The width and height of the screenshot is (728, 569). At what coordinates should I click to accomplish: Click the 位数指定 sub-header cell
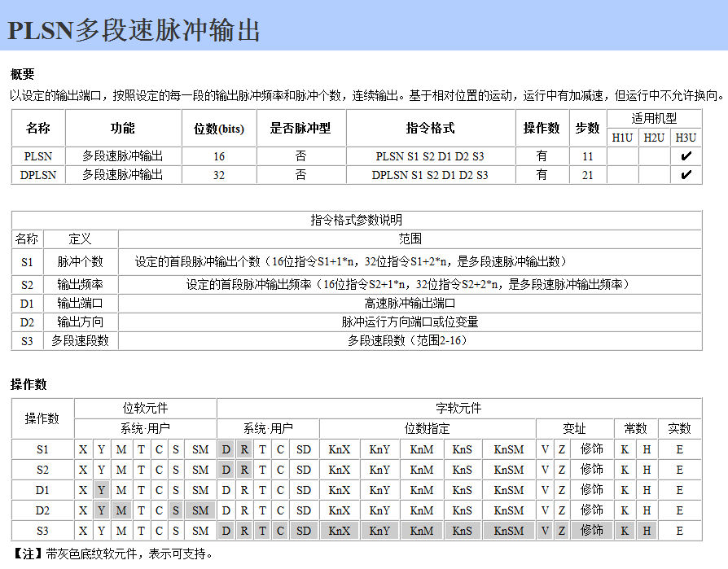pyautogui.click(x=427, y=428)
